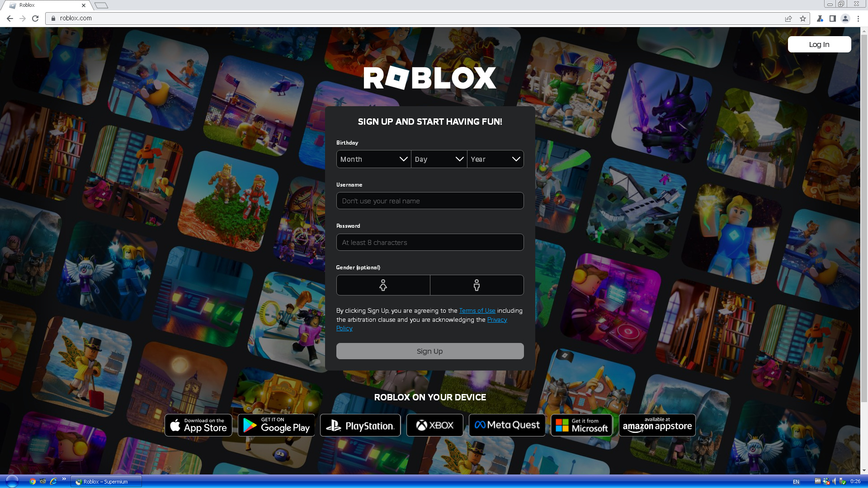Open the Google Play badge

(x=276, y=425)
